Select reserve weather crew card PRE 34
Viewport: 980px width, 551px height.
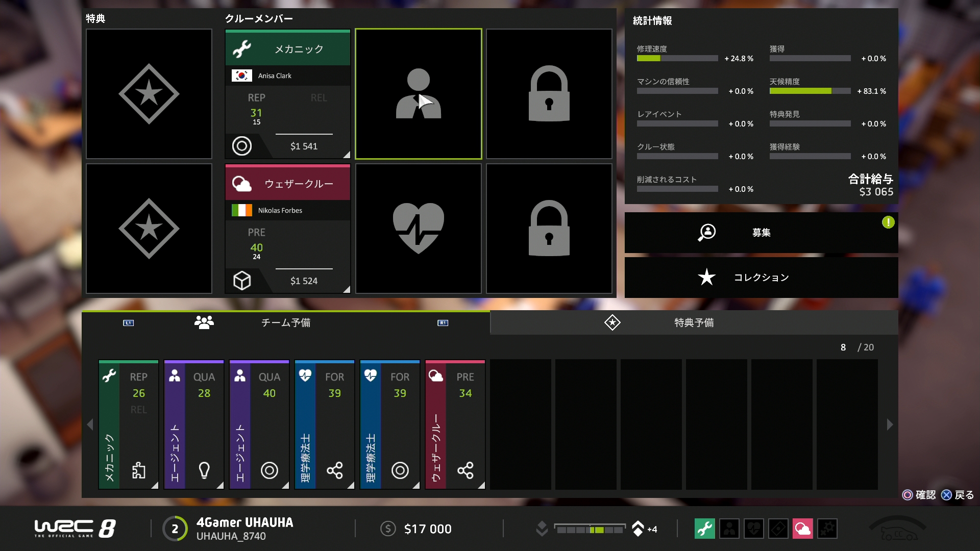click(455, 424)
